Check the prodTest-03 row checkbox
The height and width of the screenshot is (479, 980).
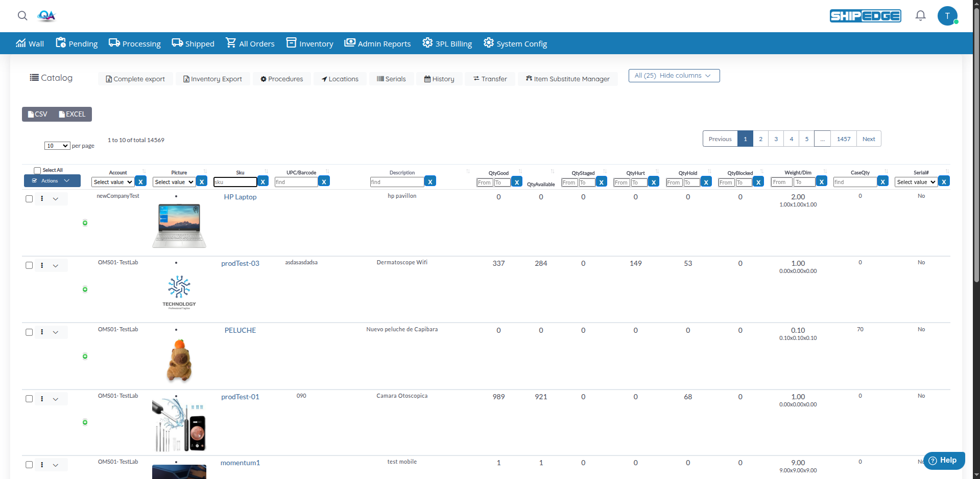click(29, 265)
